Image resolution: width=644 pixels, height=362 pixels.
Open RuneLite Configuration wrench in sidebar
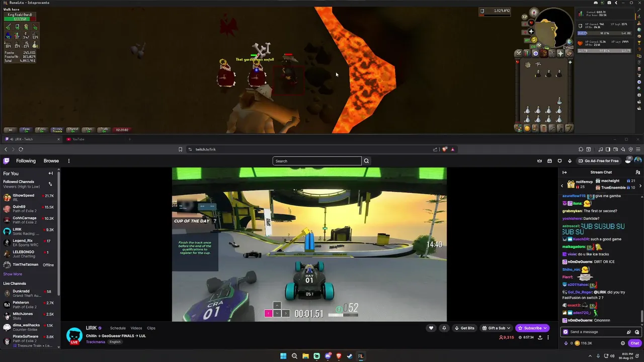click(x=639, y=10)
